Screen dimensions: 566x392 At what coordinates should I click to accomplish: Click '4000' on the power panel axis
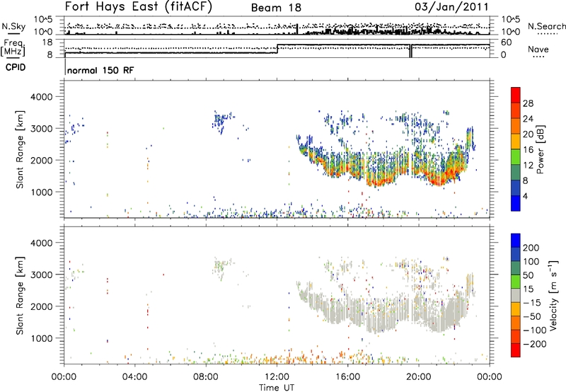coord(41,97)
